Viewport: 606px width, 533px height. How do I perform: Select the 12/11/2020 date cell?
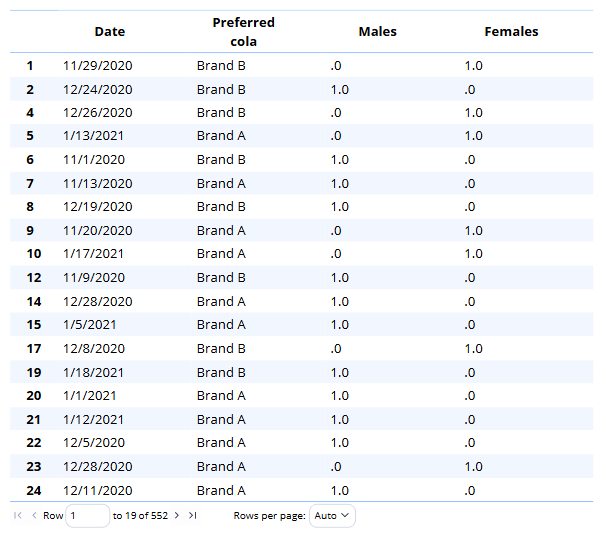(98, 490)
